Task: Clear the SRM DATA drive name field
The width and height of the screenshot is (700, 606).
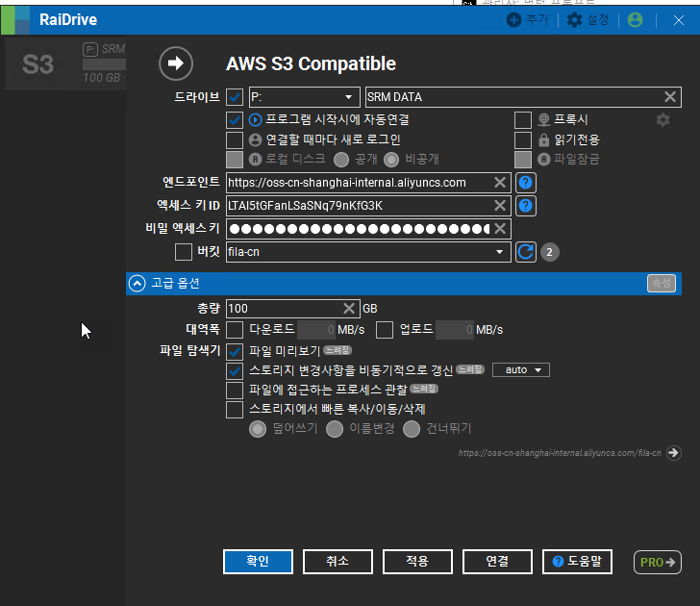Action: (x=669, y=97)
